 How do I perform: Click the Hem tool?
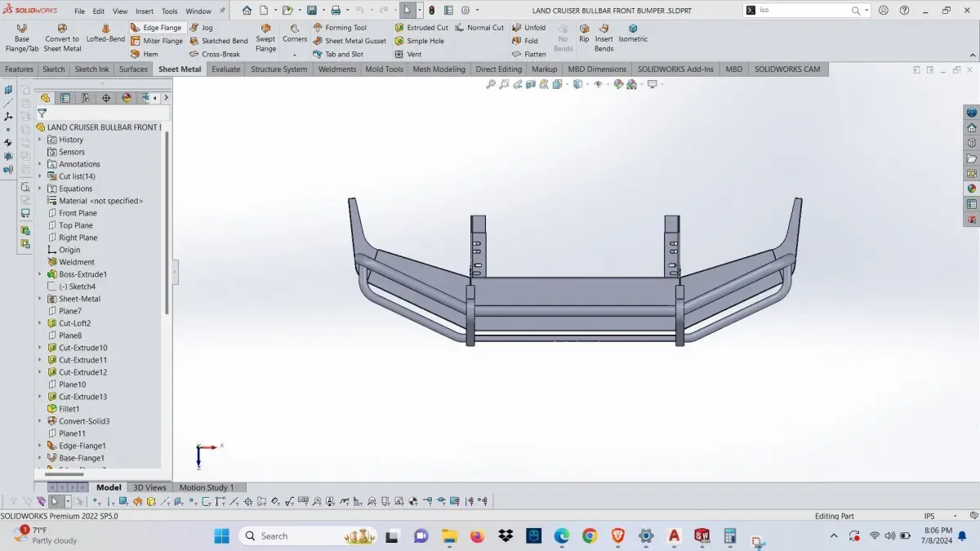(x=144, y=54)
